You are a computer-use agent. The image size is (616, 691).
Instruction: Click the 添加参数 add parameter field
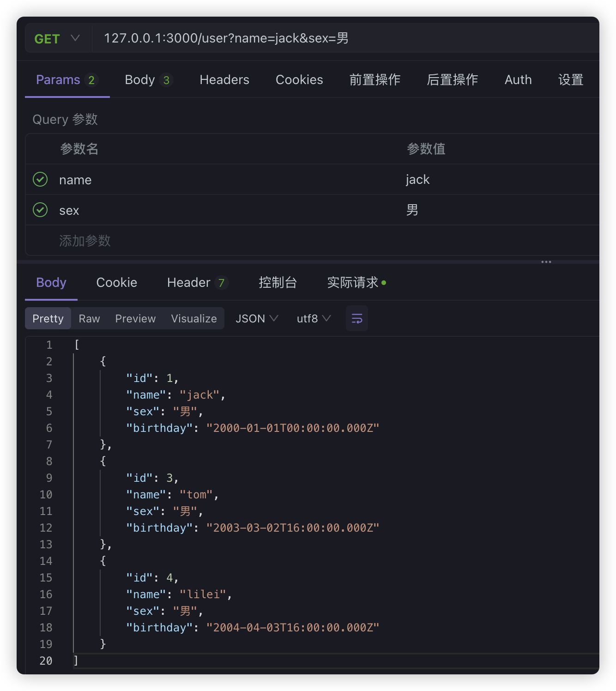[85, 241]
